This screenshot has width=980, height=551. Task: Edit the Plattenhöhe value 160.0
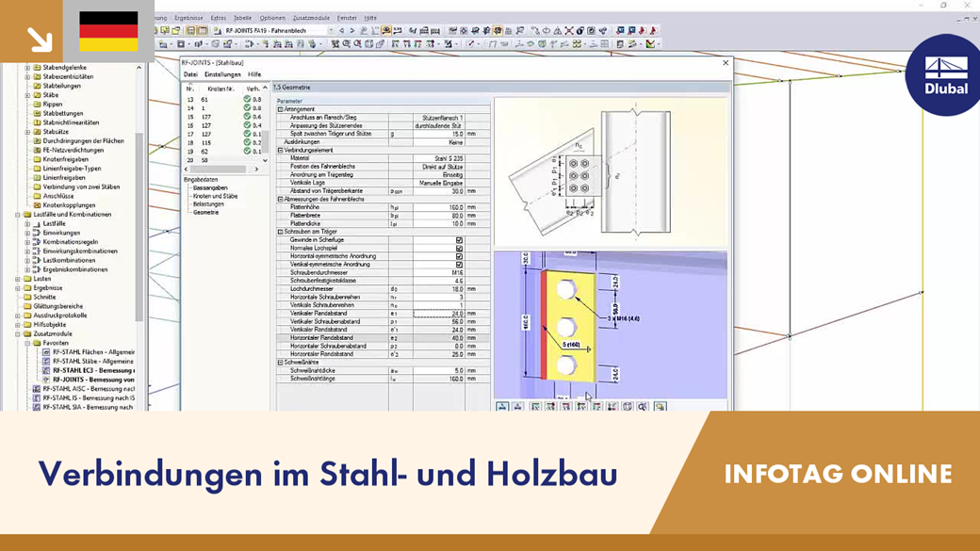coord(439,207)
